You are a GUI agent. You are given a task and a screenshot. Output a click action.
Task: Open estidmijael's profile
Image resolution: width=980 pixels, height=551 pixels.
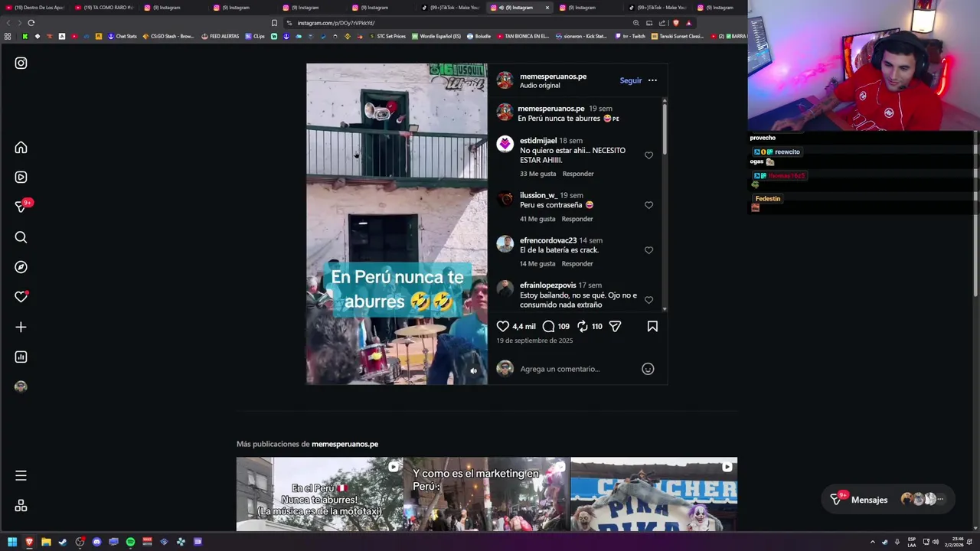(x=538, y=141)
